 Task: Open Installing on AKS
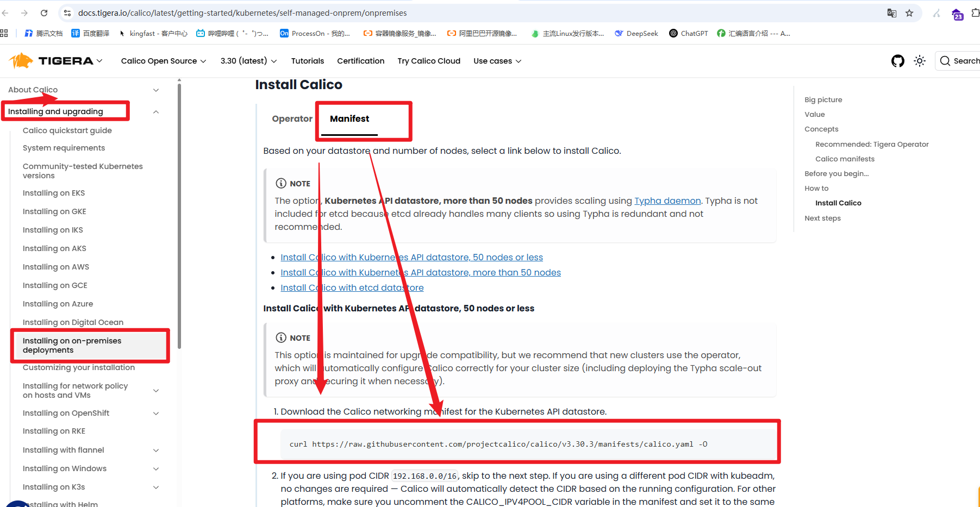tap(54, 248)
